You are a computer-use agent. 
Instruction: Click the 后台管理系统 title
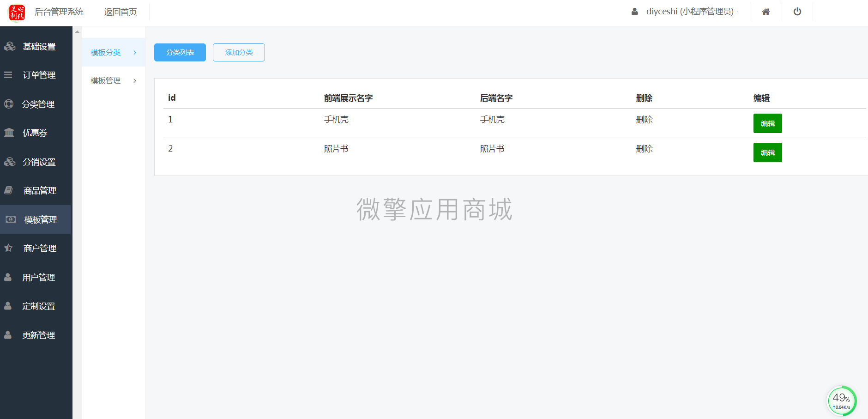[59, 12]
